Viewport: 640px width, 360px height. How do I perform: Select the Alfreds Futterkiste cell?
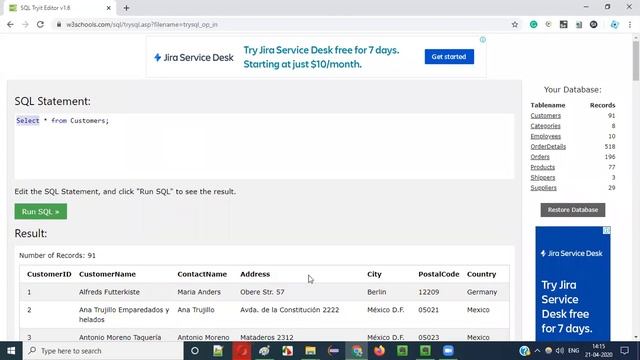[x=109, y=292]
